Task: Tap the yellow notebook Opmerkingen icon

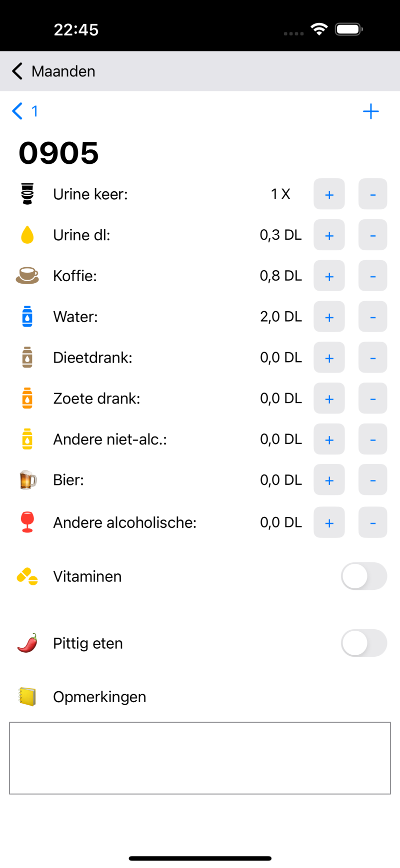Action: point(27,697)
